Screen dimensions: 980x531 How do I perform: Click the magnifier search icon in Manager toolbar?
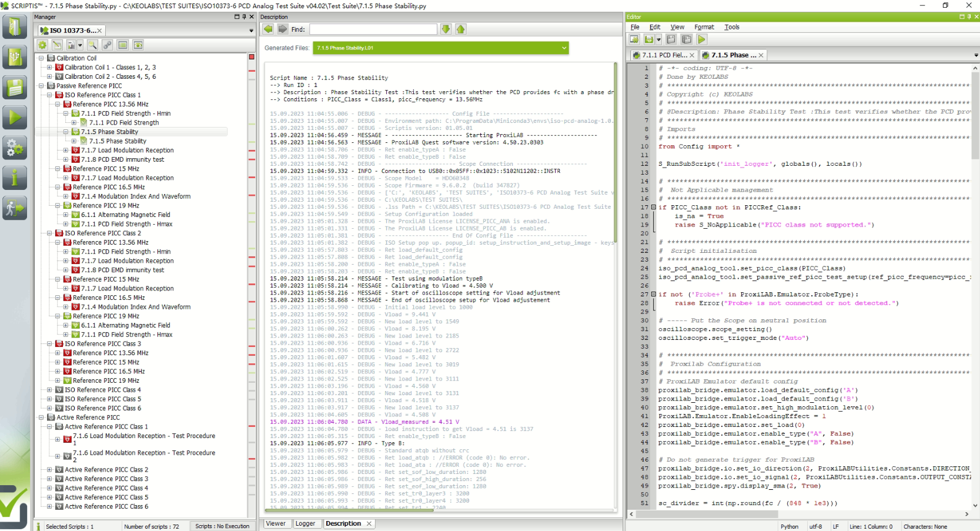(x=92, y=45)
